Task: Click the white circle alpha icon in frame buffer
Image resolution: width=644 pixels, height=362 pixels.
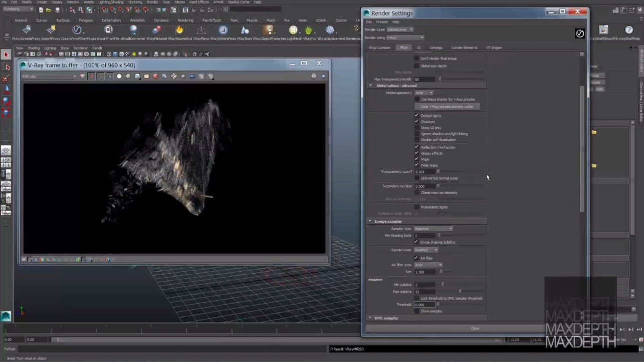Action: [119, 76]
